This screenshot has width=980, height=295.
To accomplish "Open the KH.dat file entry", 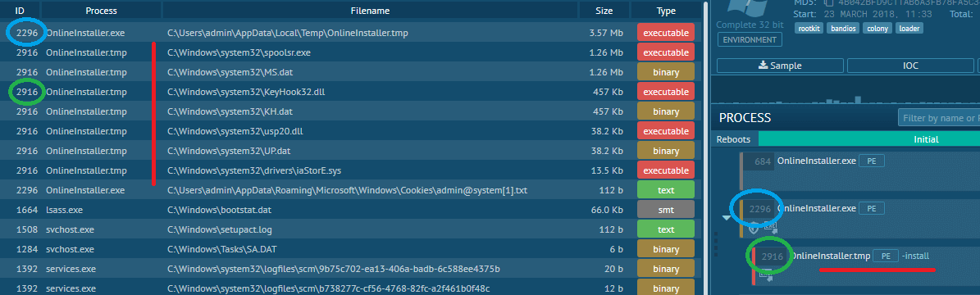I will tap(229, 112).
